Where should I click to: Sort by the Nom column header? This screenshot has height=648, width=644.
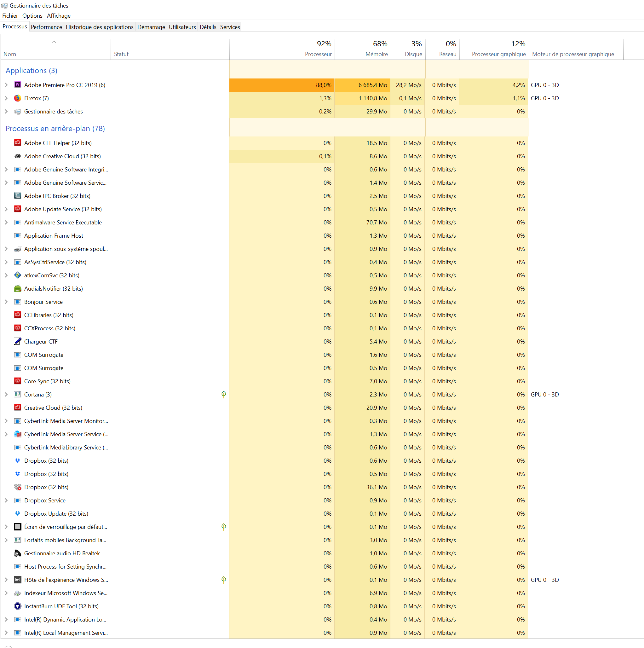[55, 49]
